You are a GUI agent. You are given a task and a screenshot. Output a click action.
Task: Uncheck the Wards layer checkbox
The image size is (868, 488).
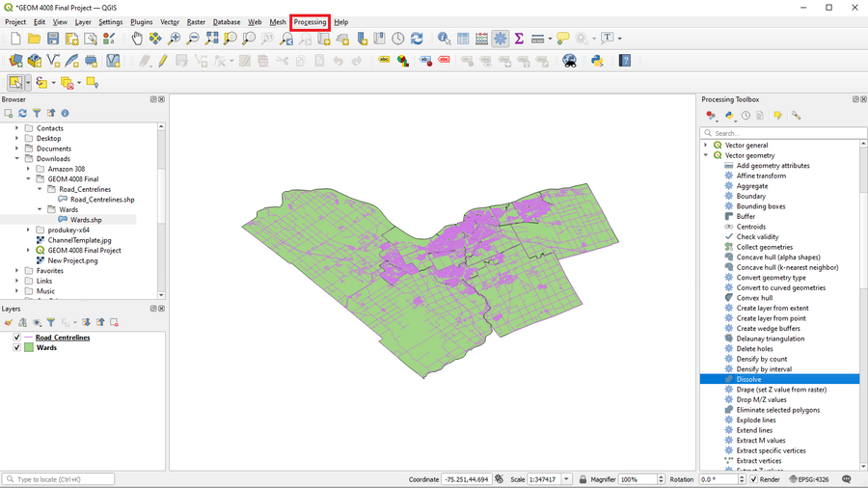click(16, 347)
